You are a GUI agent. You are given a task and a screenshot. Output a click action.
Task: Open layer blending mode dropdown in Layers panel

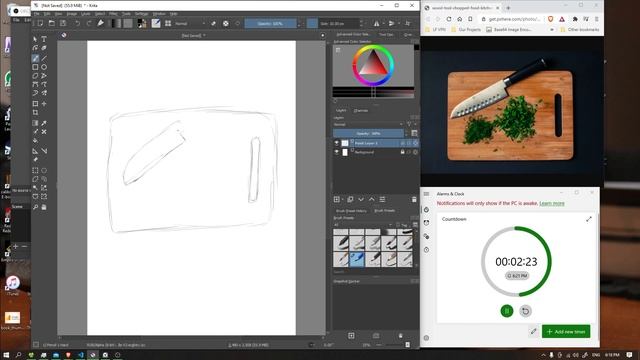[369, 124]
